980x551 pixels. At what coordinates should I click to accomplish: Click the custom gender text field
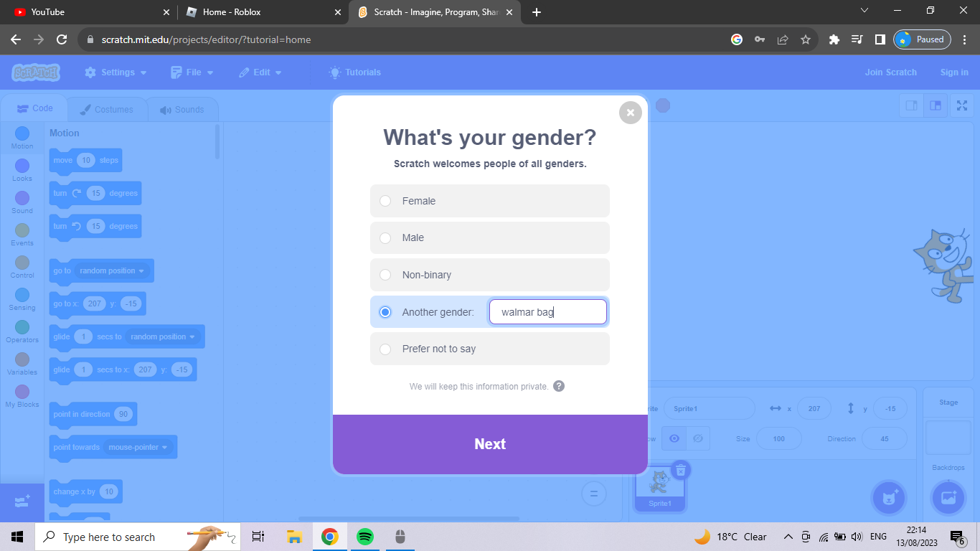(548, 312)
